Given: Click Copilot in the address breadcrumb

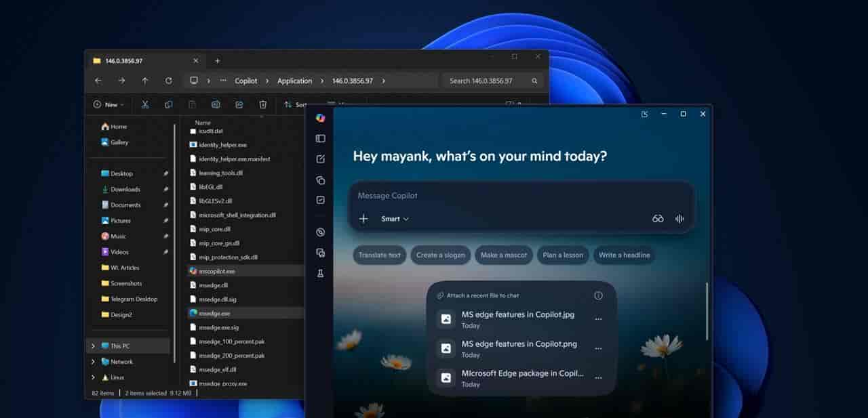Looking at the screenshot, I should [x=246, y=81].
